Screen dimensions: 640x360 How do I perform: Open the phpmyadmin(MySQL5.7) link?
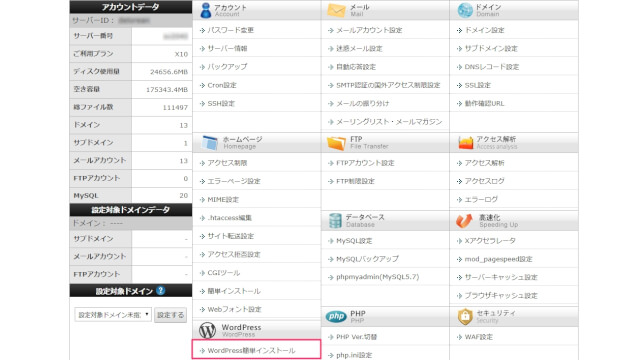click(377, 277)
